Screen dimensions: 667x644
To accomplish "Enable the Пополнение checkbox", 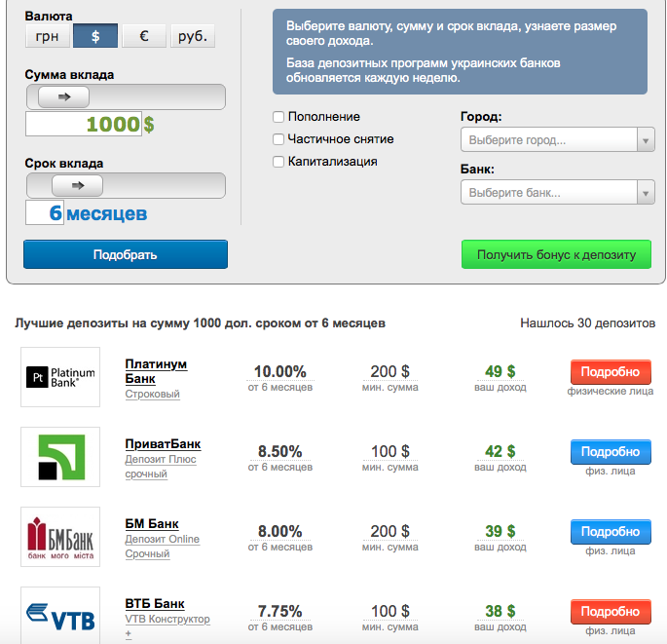I will tap(278, 117).
